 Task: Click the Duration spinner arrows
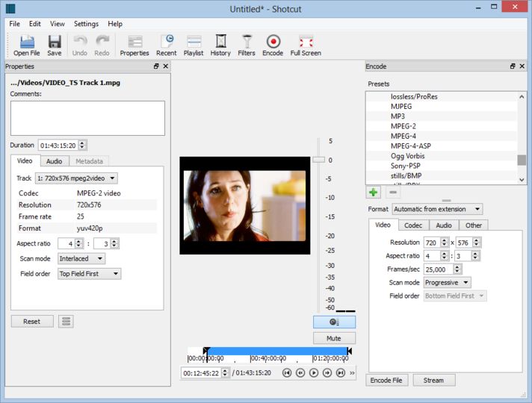click(82, 145)
